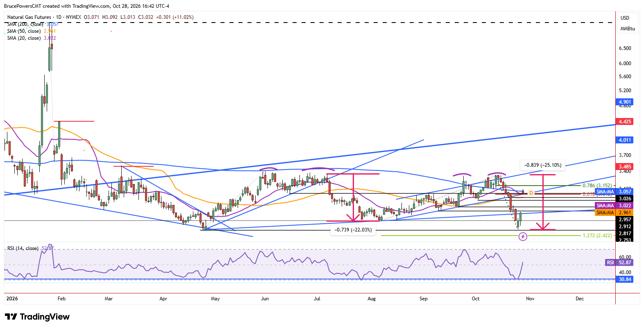Image resolution: width=644 pixels, height=329 pixels.
Task: Click the red 4.425 price label
Action: [x=625, y=122]
